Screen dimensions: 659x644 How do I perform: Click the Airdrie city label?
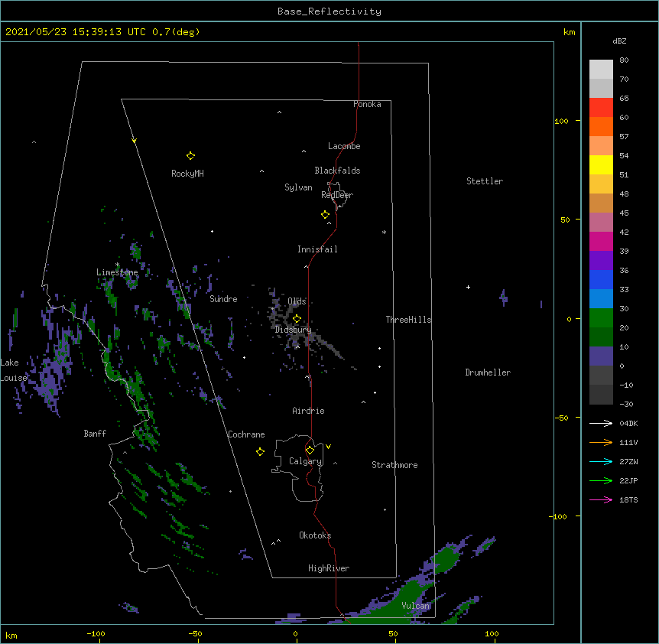pos(309,411)
